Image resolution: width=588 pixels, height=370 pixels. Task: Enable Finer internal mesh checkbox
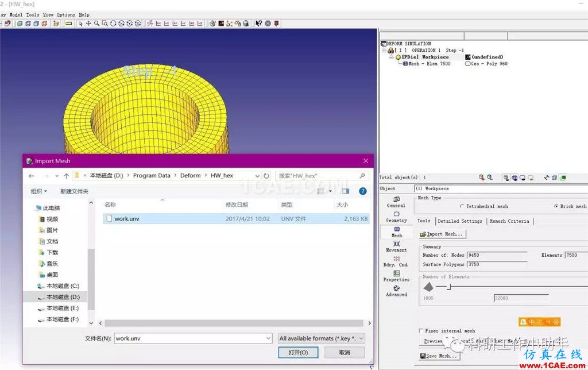421,330
